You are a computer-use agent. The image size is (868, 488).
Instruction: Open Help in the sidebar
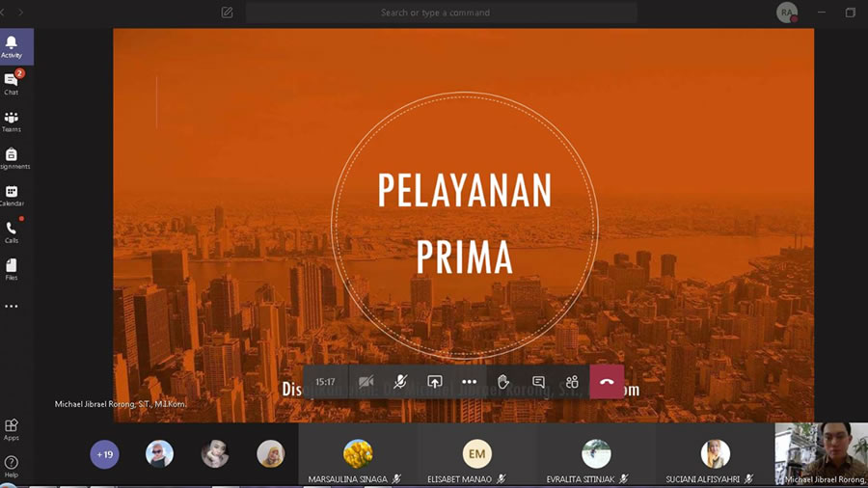click(x=12, y=466)
